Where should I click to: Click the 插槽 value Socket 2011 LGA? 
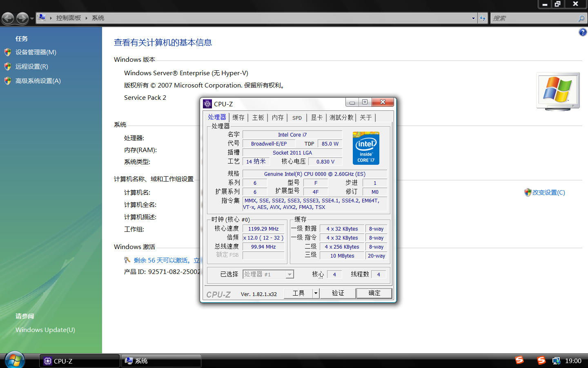point(292,153)
